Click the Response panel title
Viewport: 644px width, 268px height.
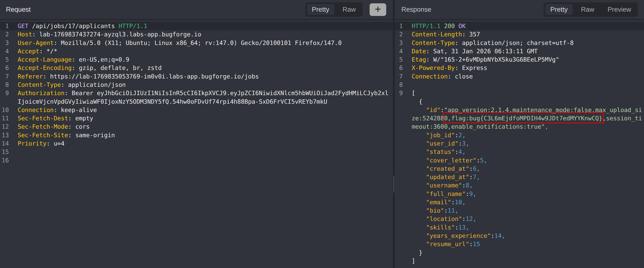416,10
